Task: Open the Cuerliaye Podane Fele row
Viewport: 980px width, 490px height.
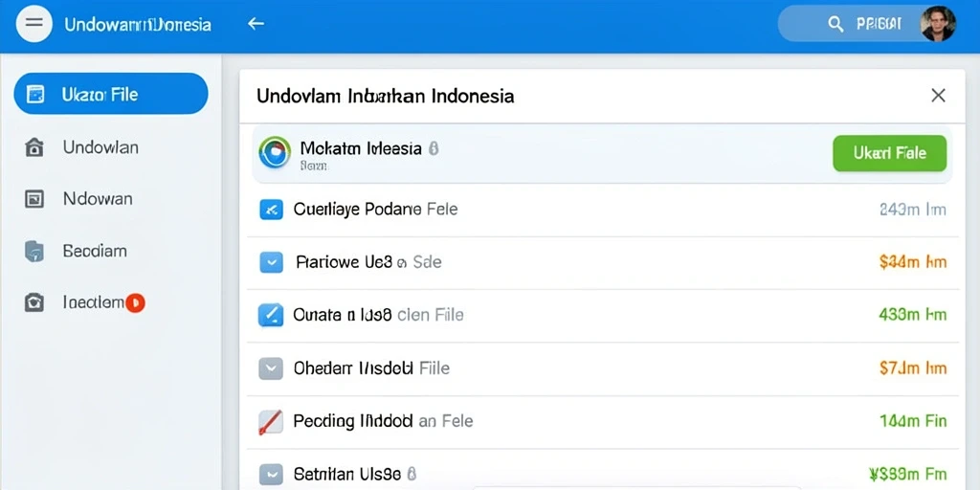Action: (603, 210)
